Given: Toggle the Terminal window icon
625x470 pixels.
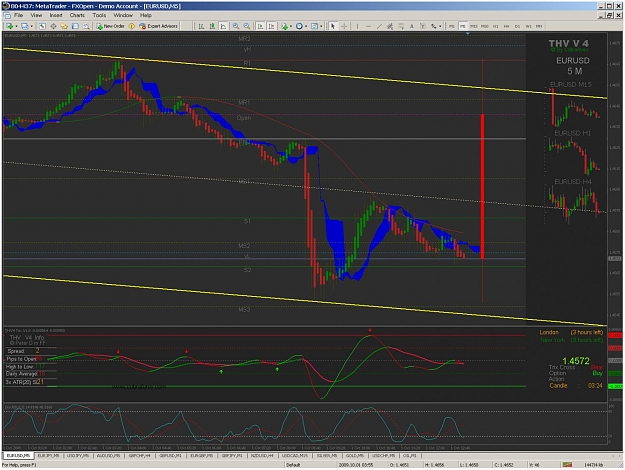Looking at the screenshot, I should tap(75, 26).
